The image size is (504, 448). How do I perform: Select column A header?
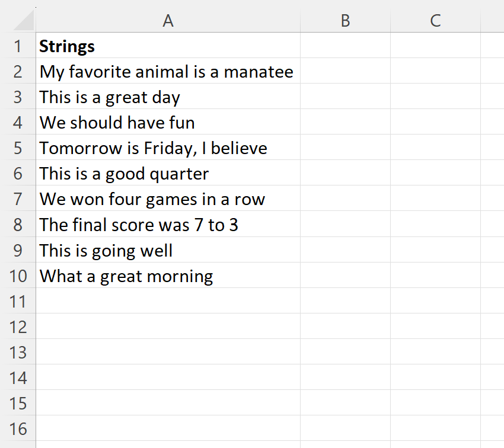point(168,21)
